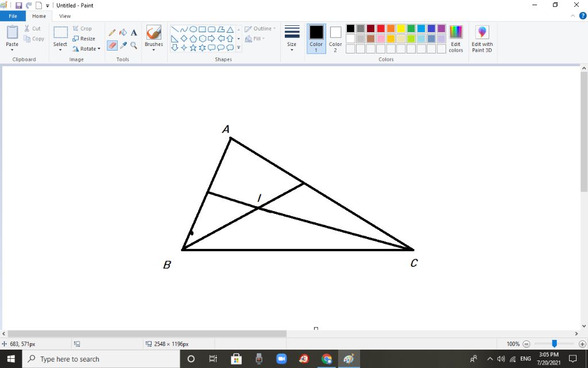Select the Oval shape
The image size is (588, 368).
[x=193, y=29]
